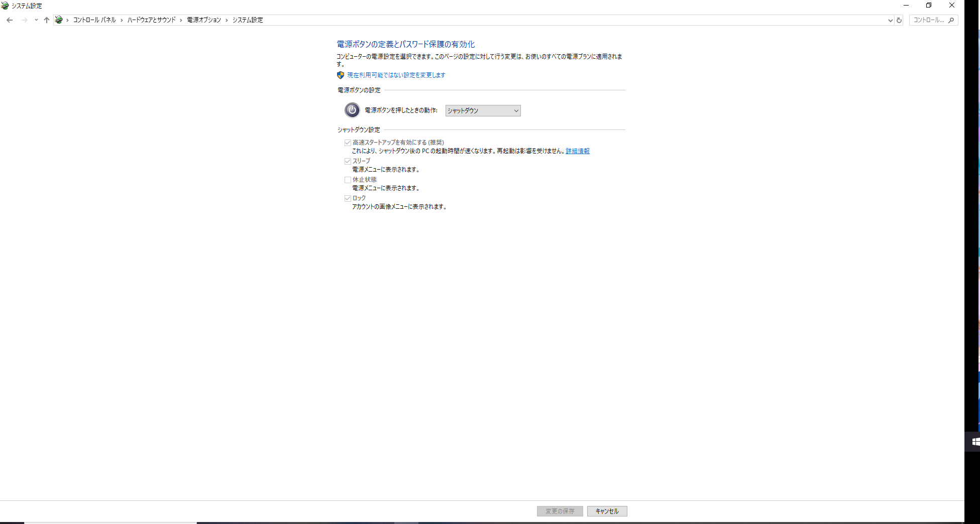
Task: Open the recent locations chevron
Action: 36,20
